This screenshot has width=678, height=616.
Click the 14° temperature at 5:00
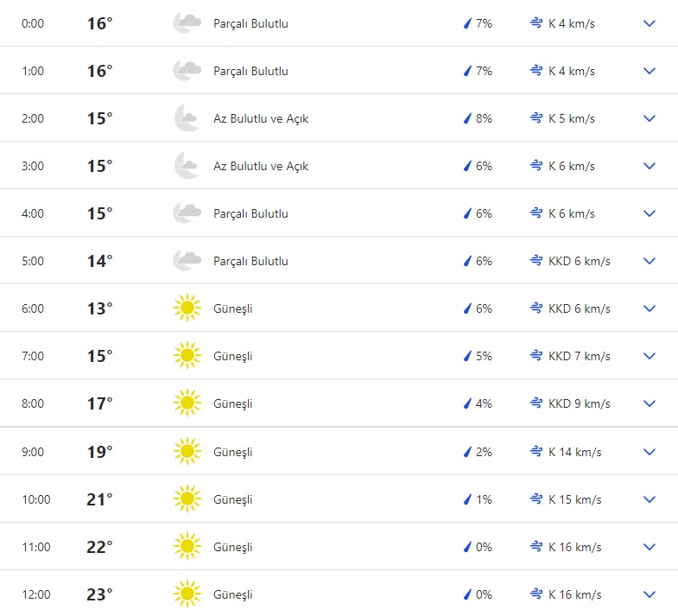(x=99, y=261)
